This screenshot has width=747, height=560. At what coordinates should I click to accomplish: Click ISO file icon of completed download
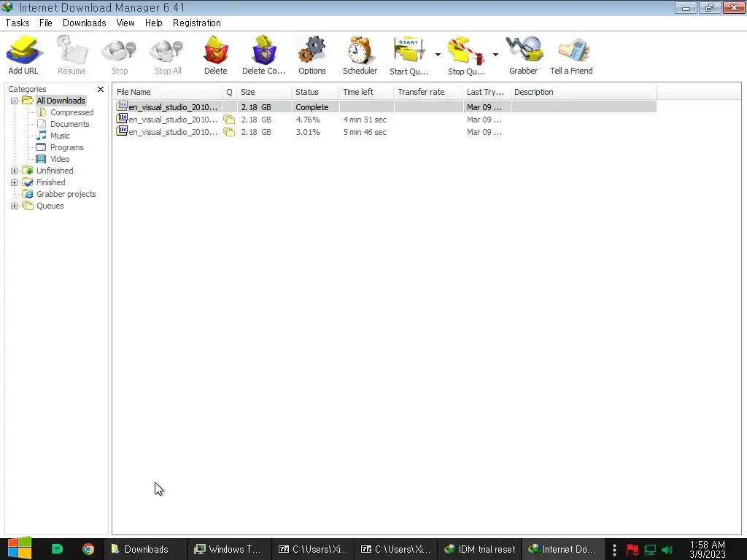tap(122, 106)
